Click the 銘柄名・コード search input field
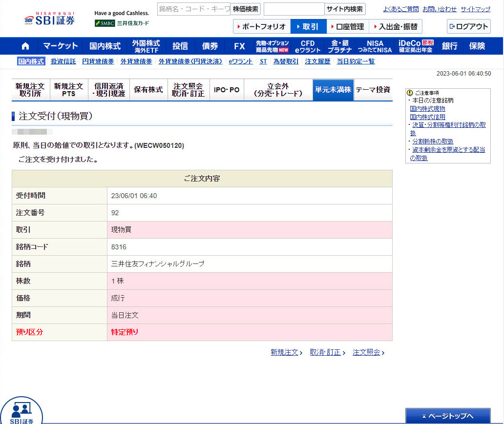The image size is (504, 424). (x=193, y=9)
